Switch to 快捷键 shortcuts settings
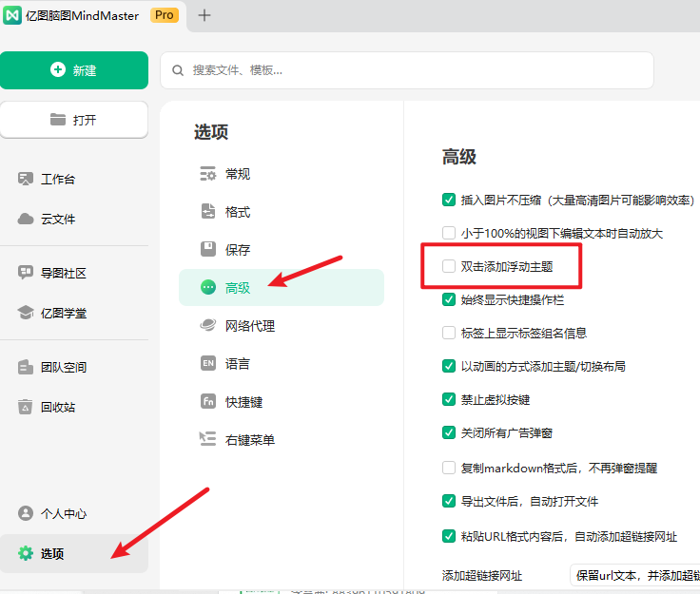The height and width of the screenshot is (594, 700). (x=243, y=401)
